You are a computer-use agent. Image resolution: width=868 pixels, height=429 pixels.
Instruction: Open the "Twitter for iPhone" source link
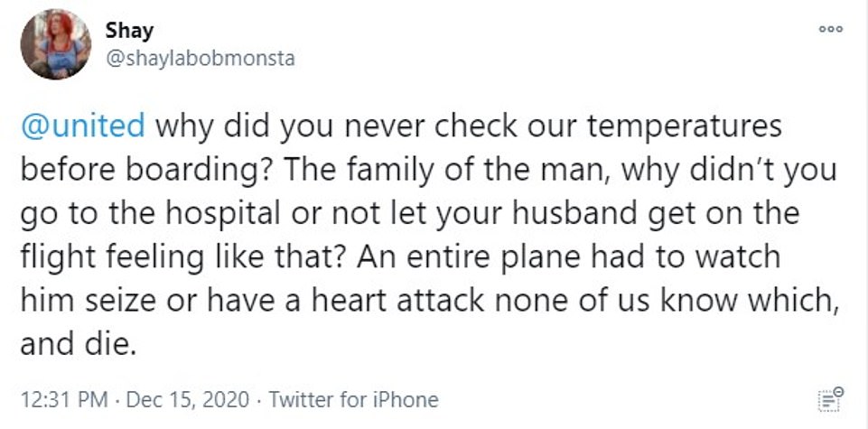[353, 399]
